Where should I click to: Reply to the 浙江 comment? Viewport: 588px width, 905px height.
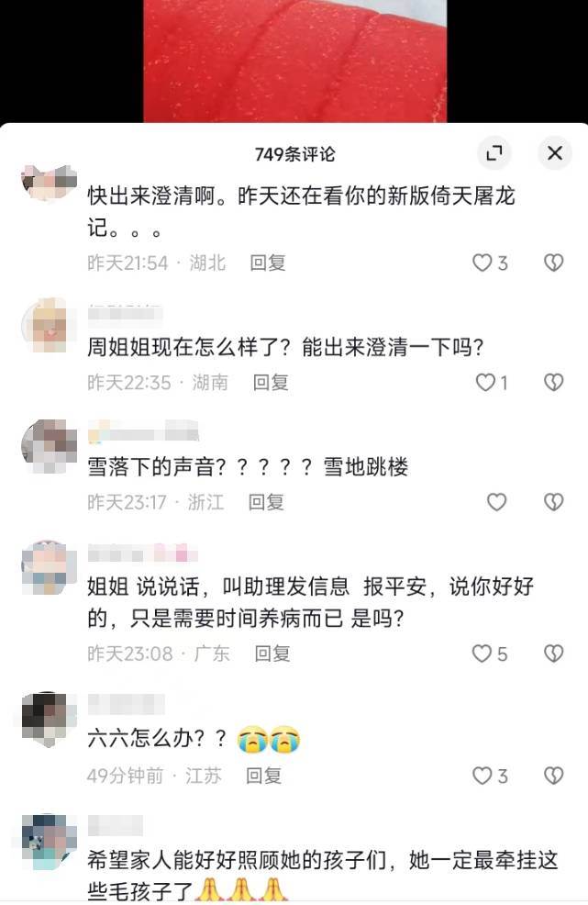266,502
